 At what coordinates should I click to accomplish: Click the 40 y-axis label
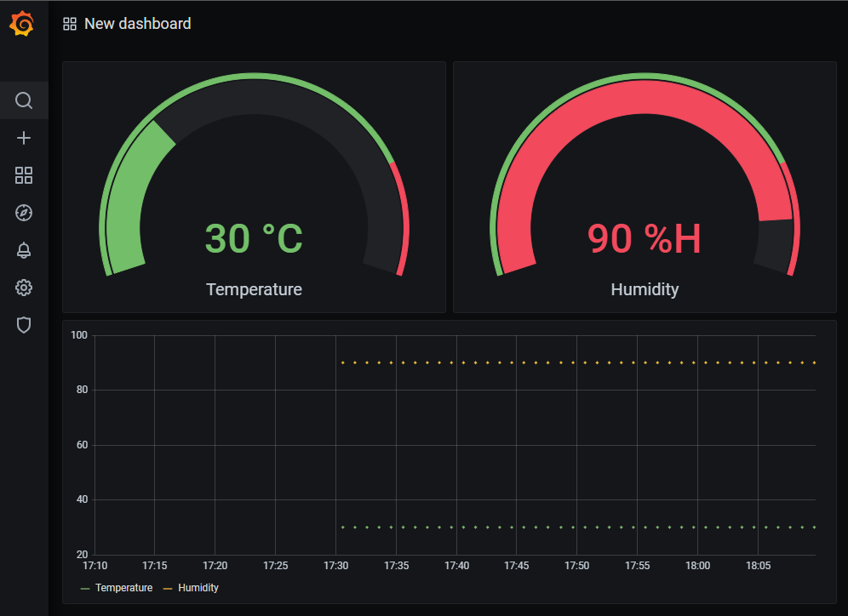82,499
